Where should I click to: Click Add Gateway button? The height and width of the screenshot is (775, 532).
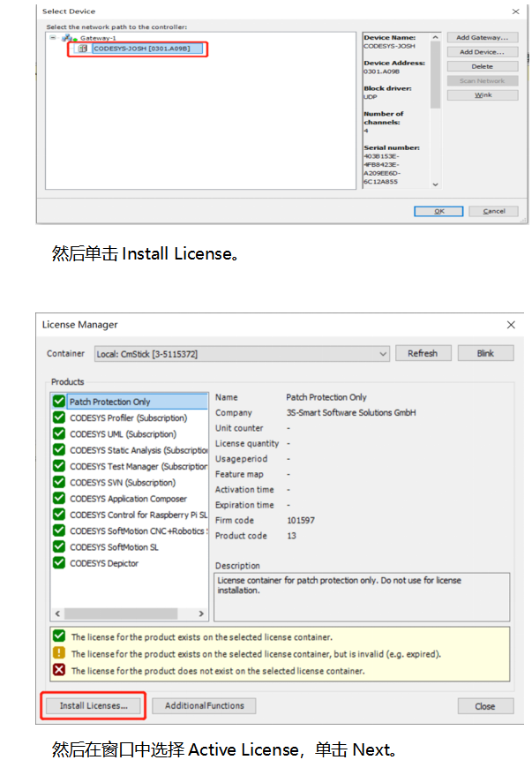tap(482, 38)
